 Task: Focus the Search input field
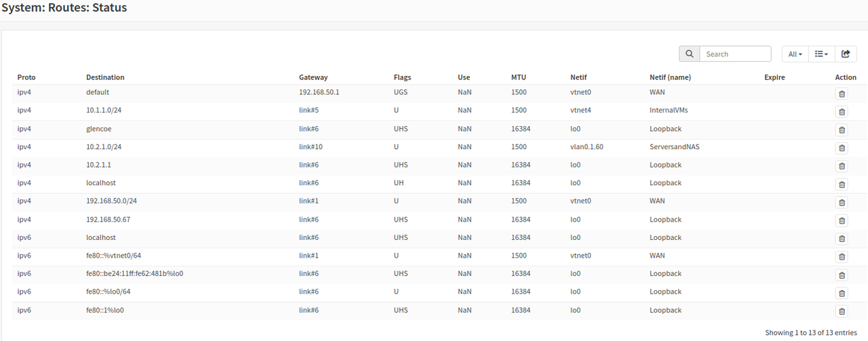[x=735, y=54]
